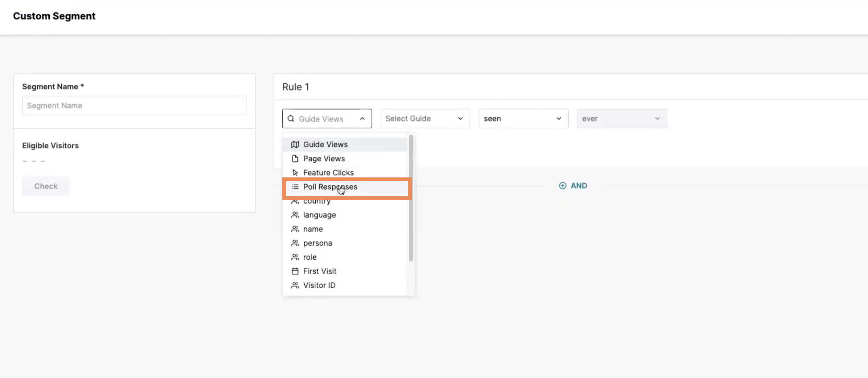Click the magnifier icon in the search box
This screenshot has height=378, width=868.
point(291,119)
